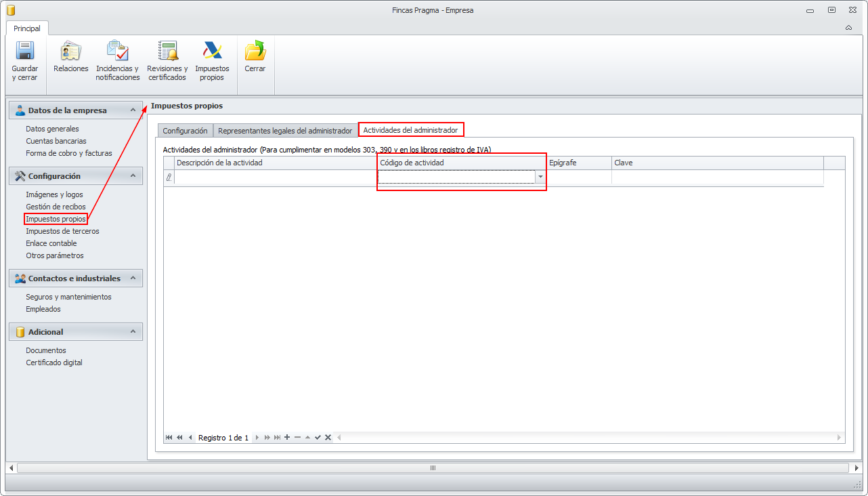Click the row indicator pencil cell
868x496 pixels.
169,177
